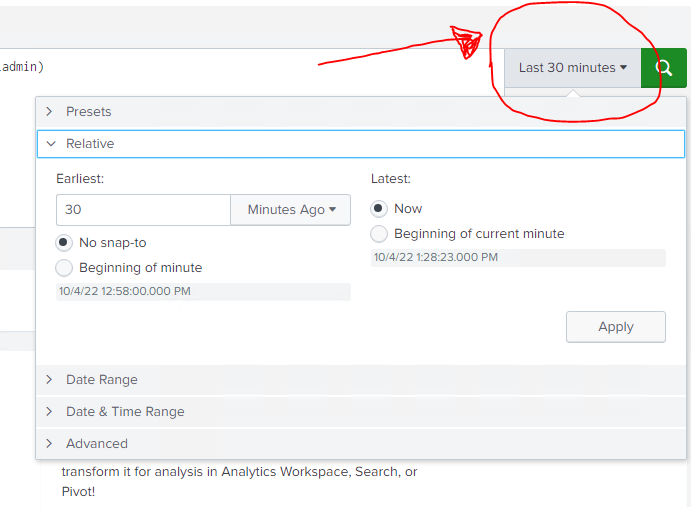Open the Minutes Ago unit dropdown

291,210
